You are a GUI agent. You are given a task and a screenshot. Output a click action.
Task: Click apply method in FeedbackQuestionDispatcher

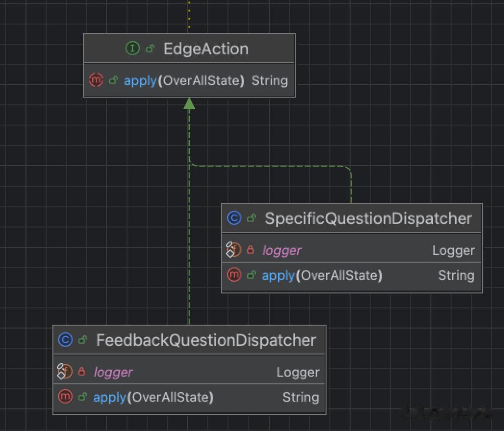(110, 397)
